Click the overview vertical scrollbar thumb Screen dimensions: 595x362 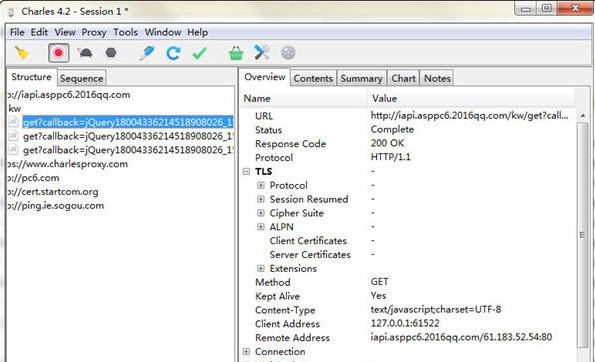coord(582,235)
